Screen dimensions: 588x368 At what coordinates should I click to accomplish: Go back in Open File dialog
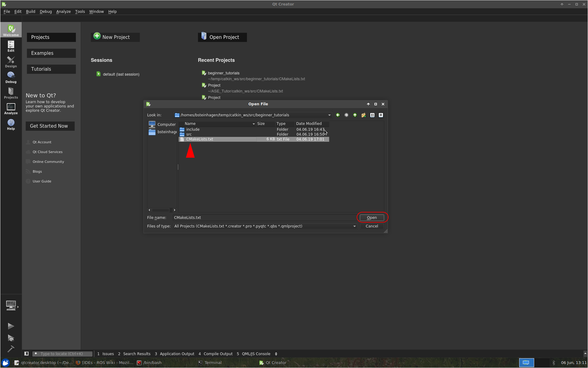[x=338, y=115]
